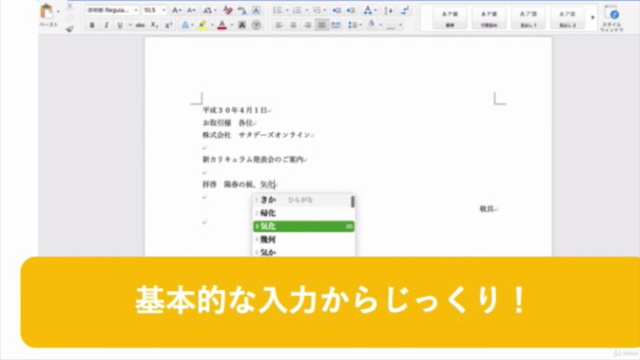Apply the yellow text highlight color

click(202, 25)
